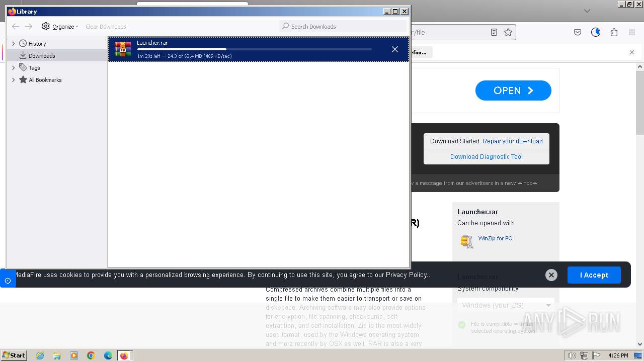The image size is (644, 362).
Task: Click the Action Center flag icon
Action: pos(596,355)
